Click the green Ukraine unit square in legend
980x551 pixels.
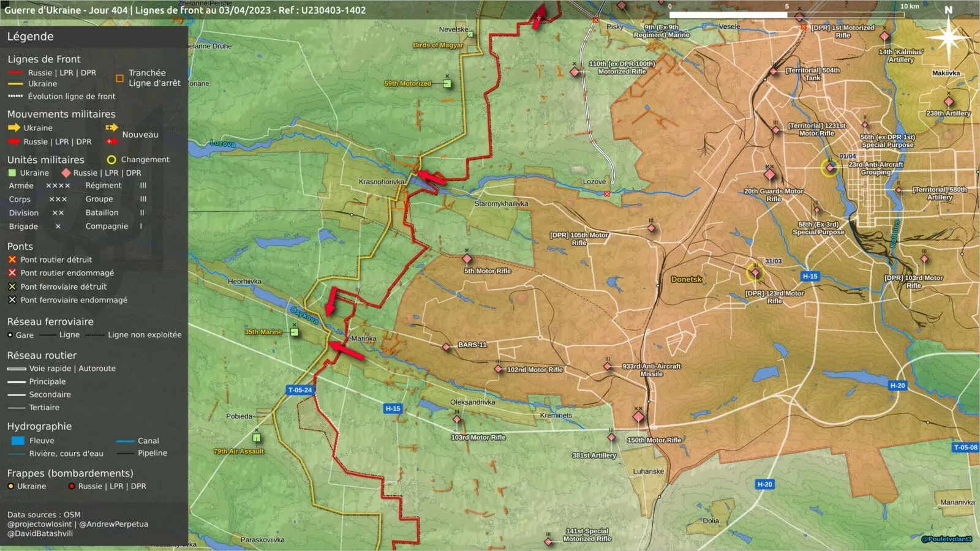pos(12,173)
